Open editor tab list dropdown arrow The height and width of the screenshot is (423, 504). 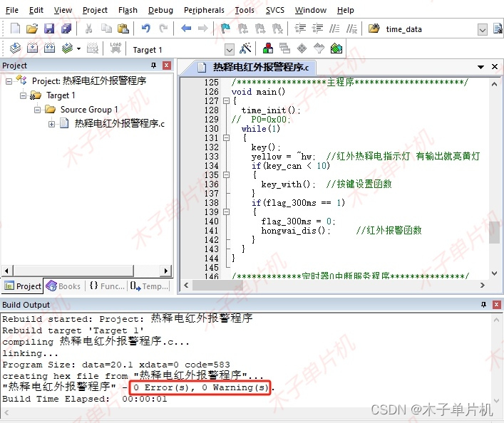[x=480, y=67]
